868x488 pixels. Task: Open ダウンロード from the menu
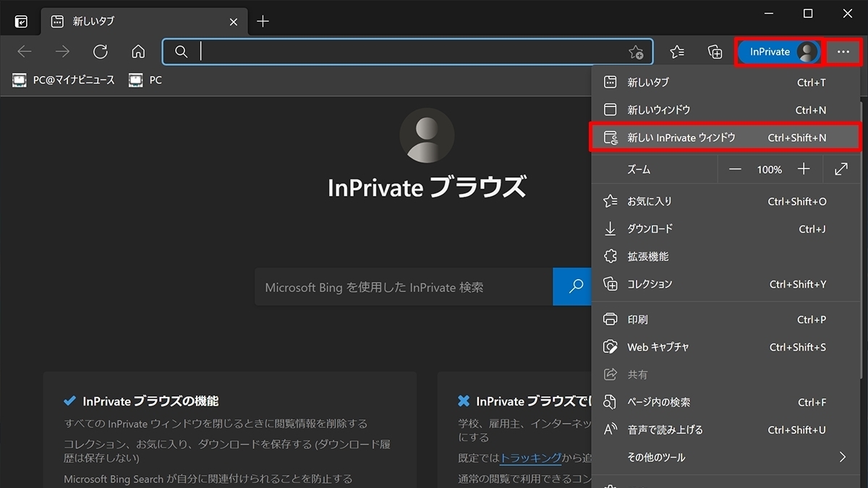[726, 228]
